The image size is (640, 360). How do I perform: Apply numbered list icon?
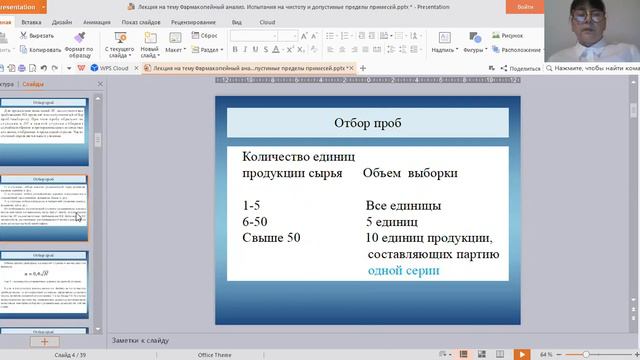click(x=344, y=36)
